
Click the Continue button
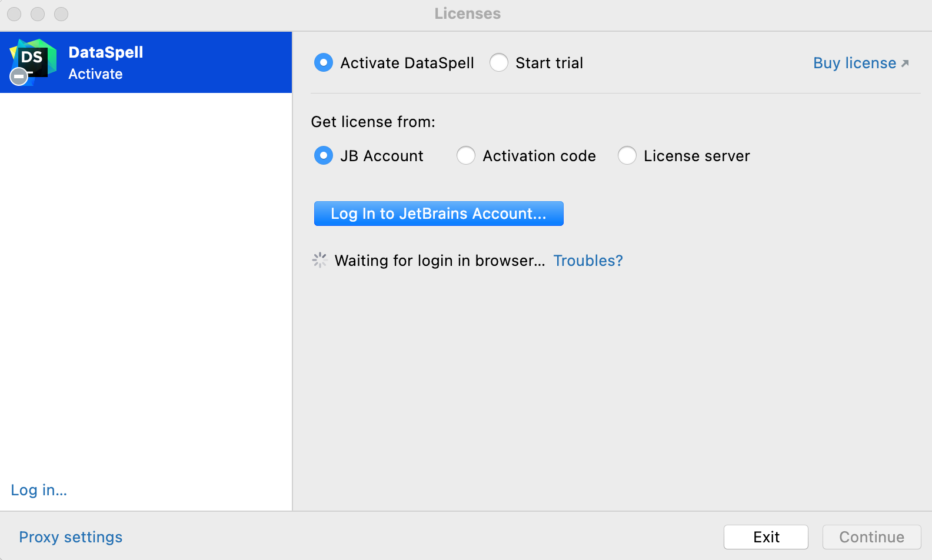tap(871, 537)
